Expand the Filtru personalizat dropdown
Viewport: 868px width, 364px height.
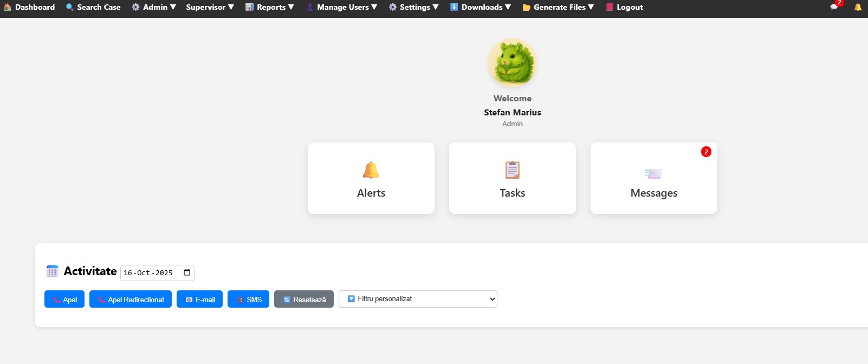click(x=418, y=299)
